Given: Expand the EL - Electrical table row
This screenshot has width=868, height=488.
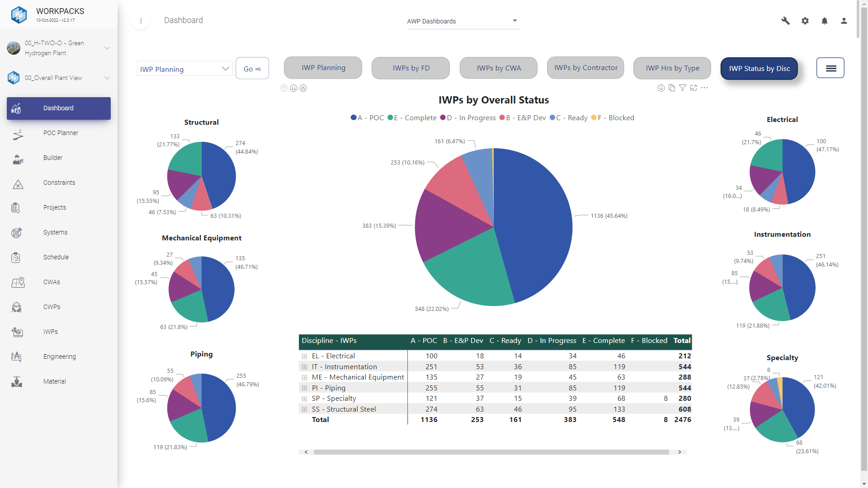Looking at the screenshot, I should (x=304, y=357).
